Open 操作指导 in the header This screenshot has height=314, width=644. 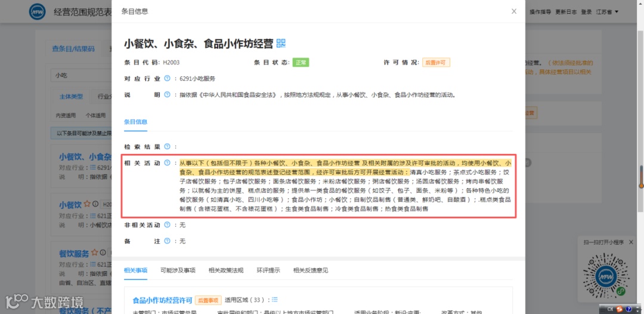point(540,12)
